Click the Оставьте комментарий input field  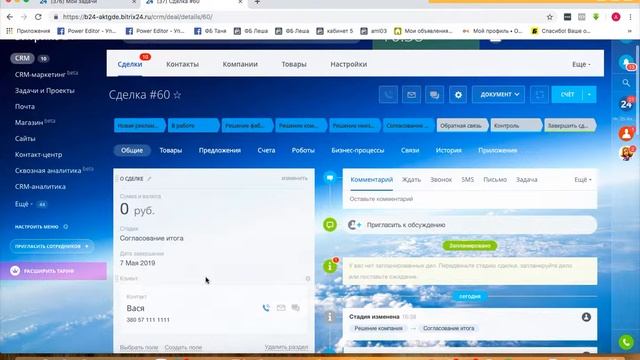click(x=470, y=199)
